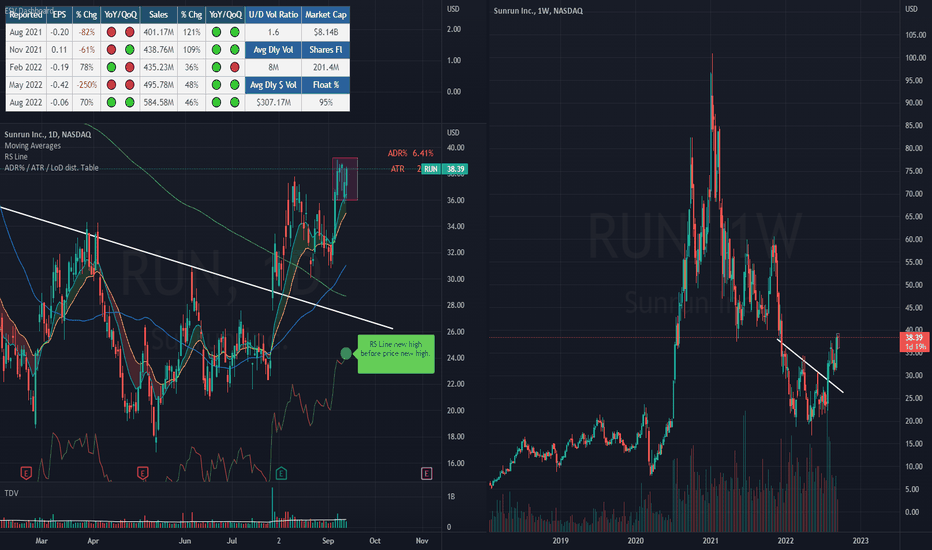Click the '$8.14B' market cap value
Viewport: 932px width, 550px height.
coord(326,32)
